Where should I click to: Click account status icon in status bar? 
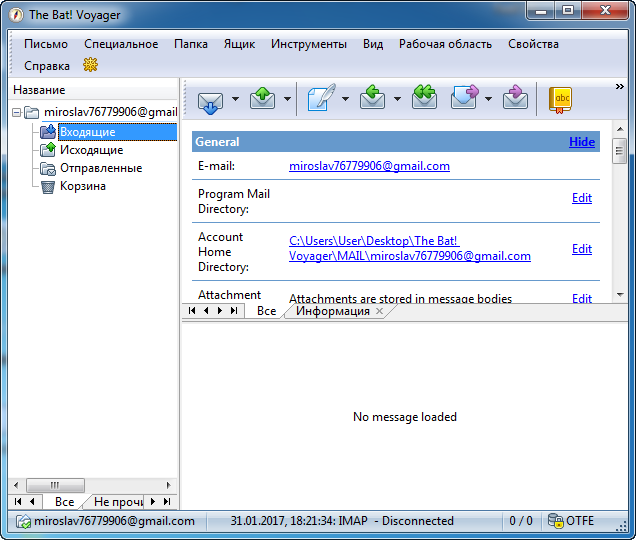23,521
